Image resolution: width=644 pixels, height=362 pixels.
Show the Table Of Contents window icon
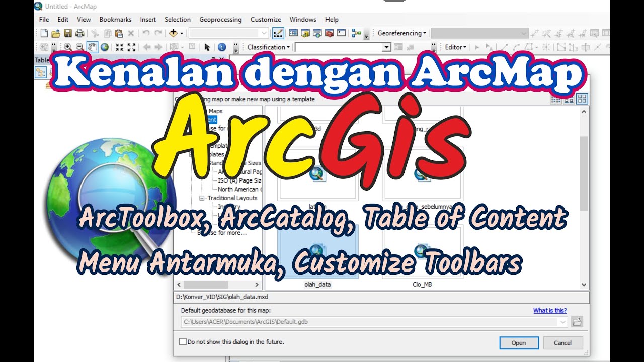point(293,33)
